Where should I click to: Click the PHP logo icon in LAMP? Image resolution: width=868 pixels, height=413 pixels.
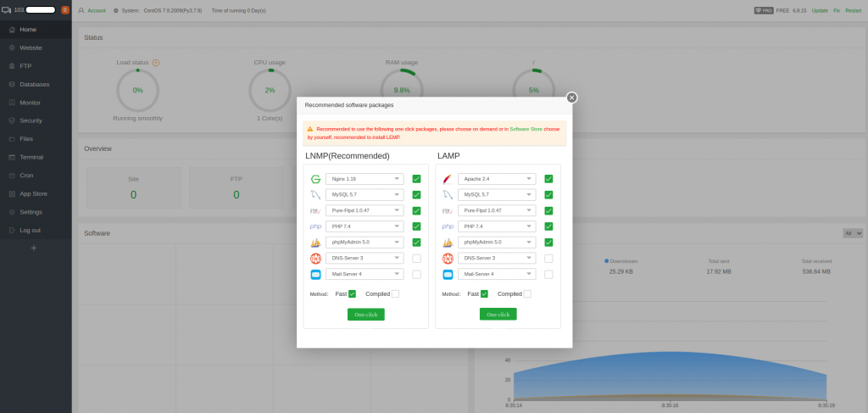pyautogui.click(x=448, y=226)
